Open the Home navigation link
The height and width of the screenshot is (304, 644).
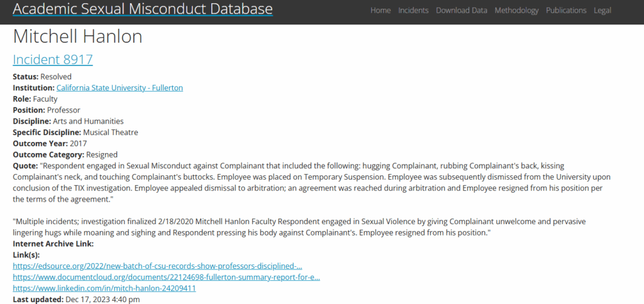[380, 10]
